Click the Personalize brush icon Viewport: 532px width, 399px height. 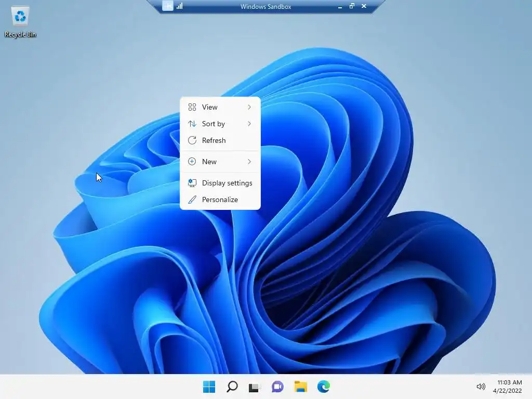pos(192,200)
